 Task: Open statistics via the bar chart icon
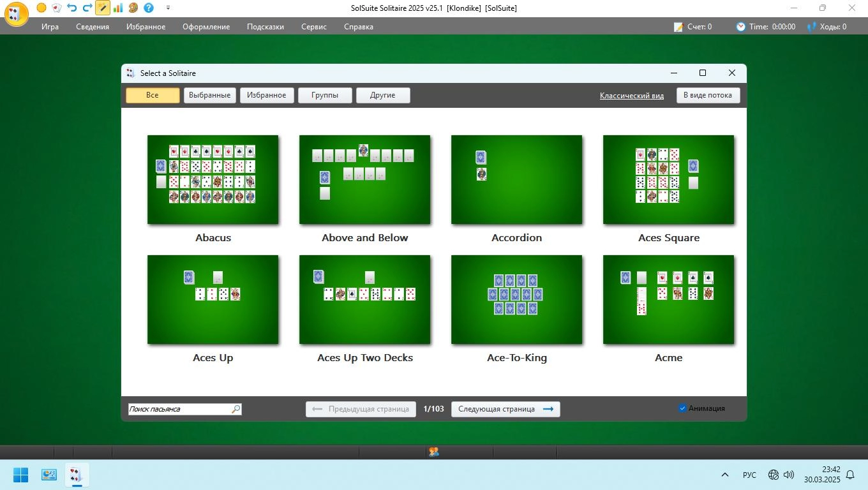click(118, 8)
